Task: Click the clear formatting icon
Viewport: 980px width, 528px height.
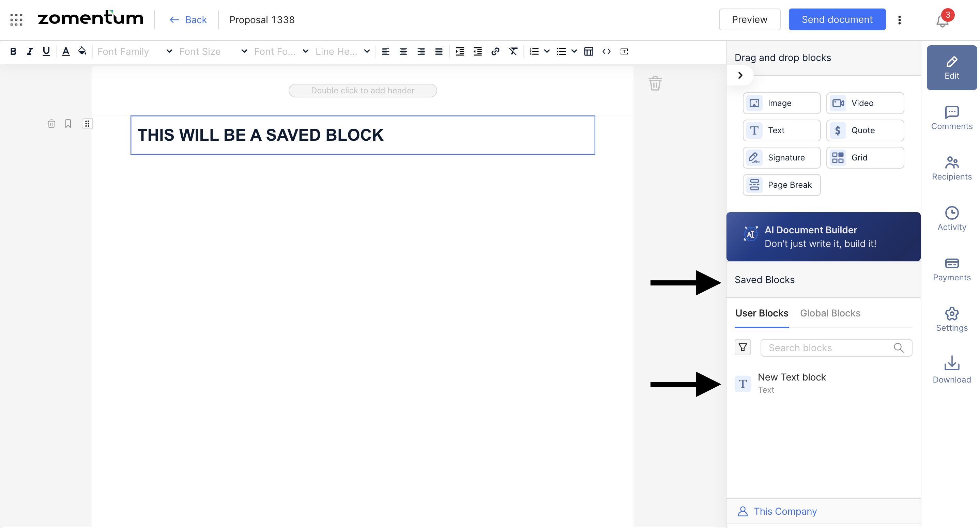Action: (513, 51)
